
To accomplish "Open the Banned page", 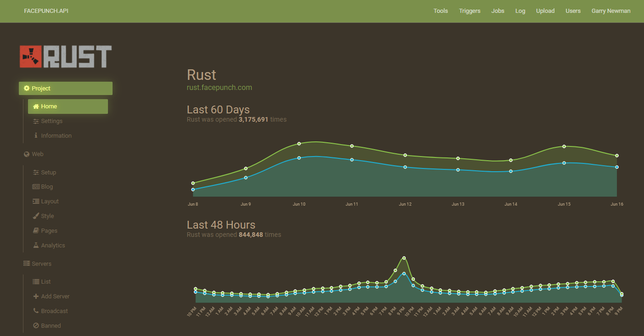I will 47,326.
